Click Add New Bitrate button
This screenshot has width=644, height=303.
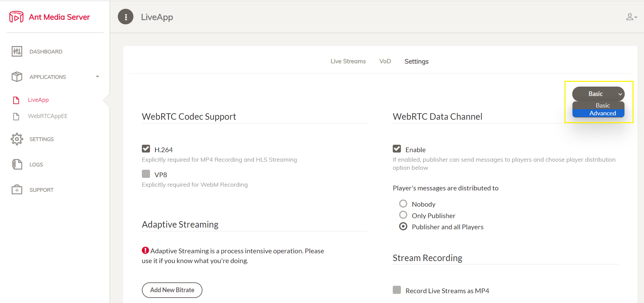[172, 290]
